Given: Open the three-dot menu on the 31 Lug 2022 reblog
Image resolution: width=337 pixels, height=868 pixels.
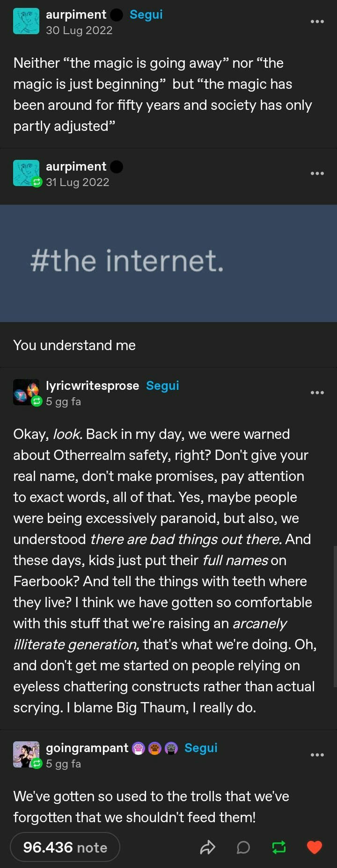Looking at the screenshot, I should point(317,173).
